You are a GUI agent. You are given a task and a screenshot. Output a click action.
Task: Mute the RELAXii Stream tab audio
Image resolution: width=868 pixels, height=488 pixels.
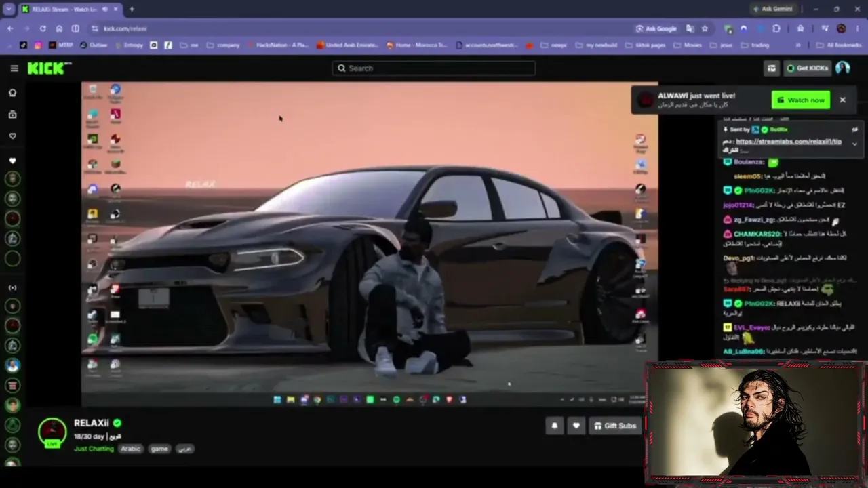[x=104, y=9]
